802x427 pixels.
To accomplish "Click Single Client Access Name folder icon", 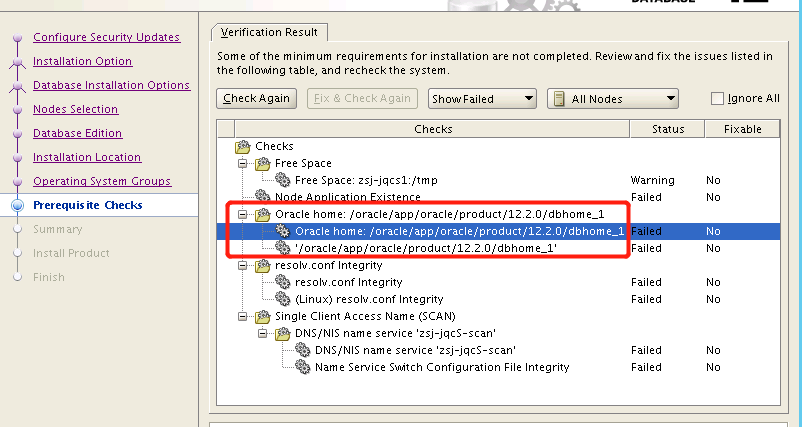I will (x=263, y=317).
